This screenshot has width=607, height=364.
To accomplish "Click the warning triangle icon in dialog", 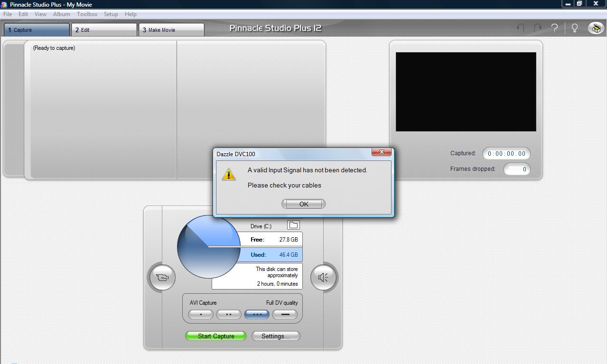I will tap(229, 174).
